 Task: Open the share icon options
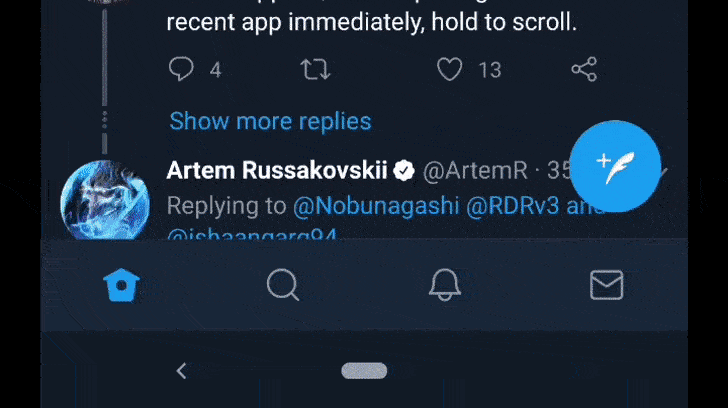(584, 69)
